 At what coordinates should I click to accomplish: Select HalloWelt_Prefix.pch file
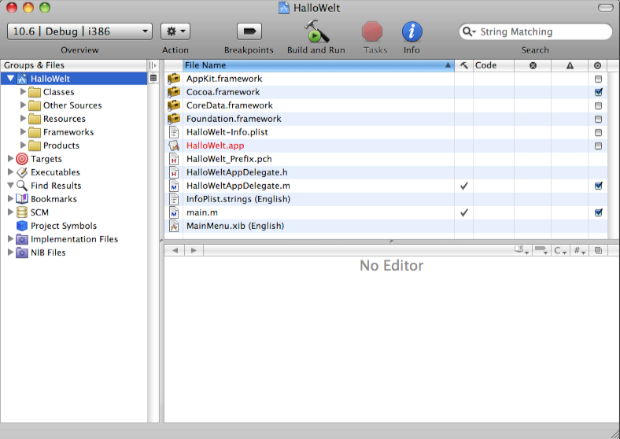(x=229, y=159)
